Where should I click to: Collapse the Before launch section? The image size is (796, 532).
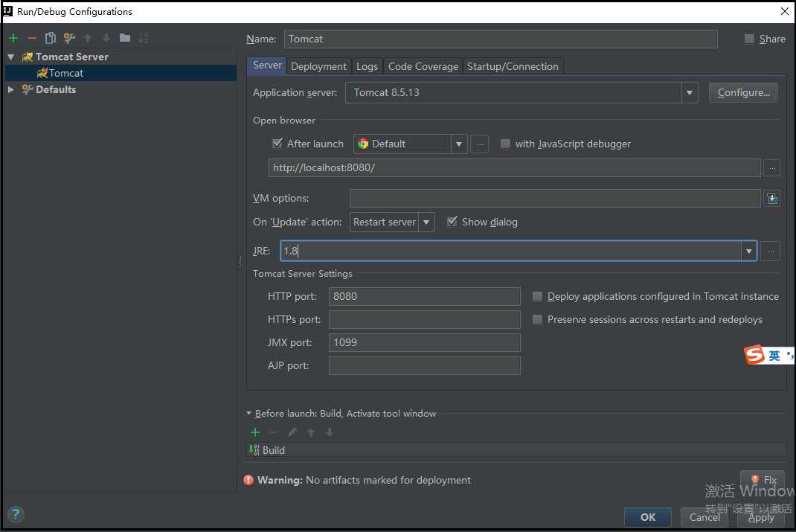pos(248,413)
